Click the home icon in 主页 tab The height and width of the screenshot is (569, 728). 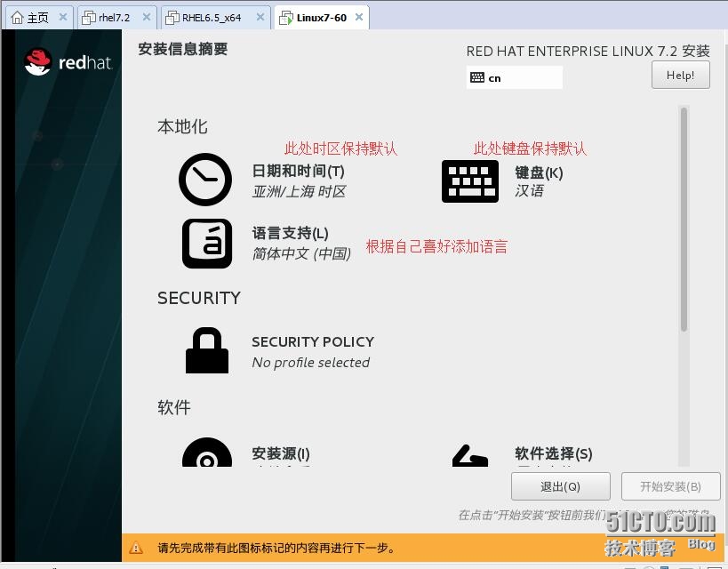pos(17,18)
